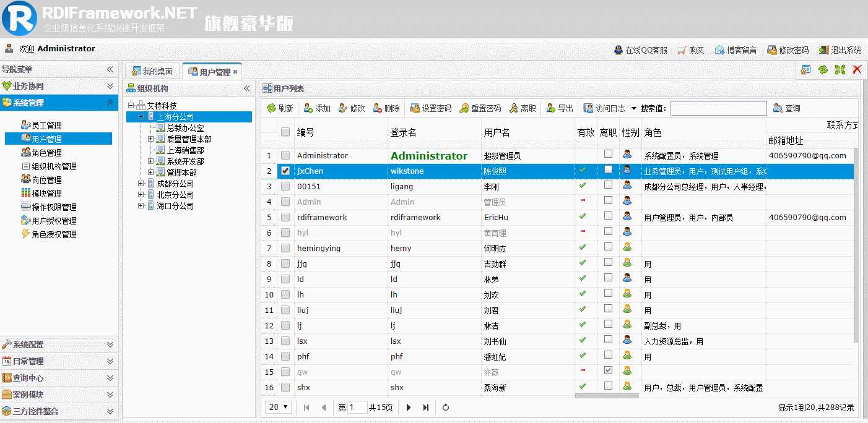
Task: Click the green refresh-tab icon at top right
Action: (823, 70)
